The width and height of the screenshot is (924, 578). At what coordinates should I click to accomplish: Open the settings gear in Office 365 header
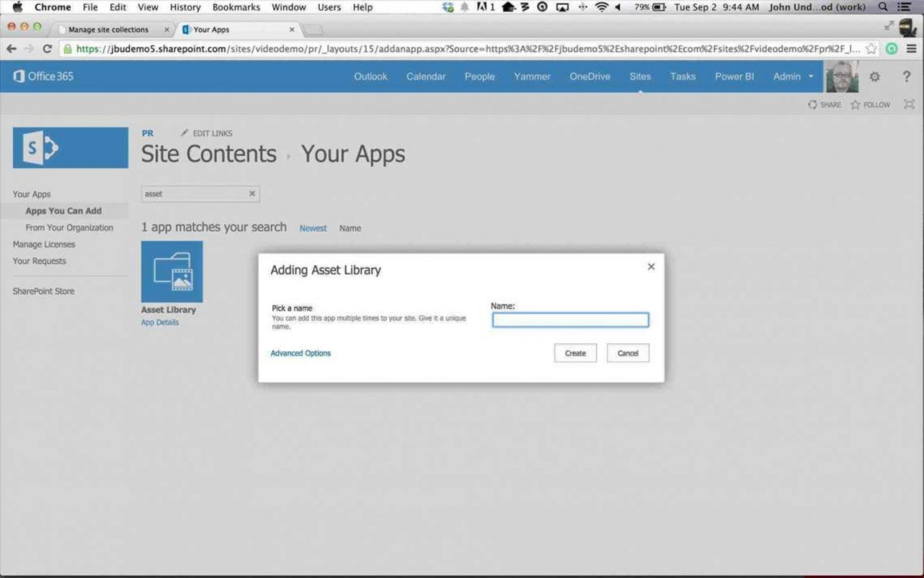pyautogui.click(x=875, y=76)
